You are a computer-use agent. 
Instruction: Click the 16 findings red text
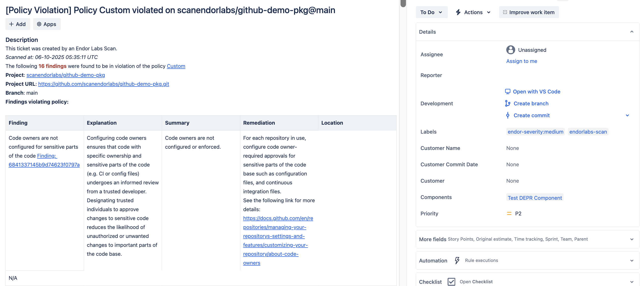[52, 66]
